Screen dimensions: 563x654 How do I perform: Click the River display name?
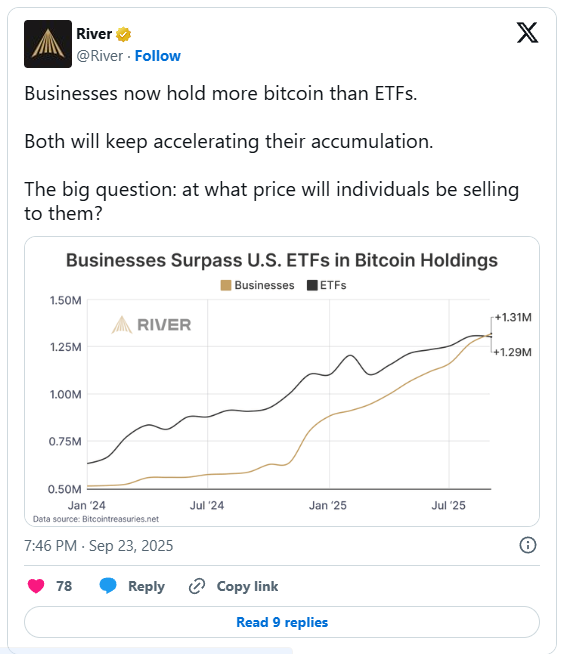pyautogui.click(x=94, y=34)
